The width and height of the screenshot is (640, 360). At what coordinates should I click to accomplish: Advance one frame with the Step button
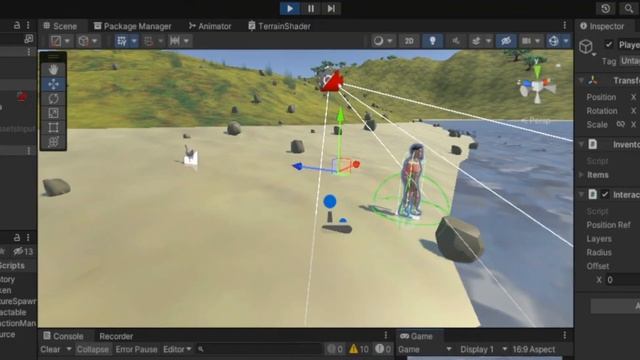[x=331, y=9]
